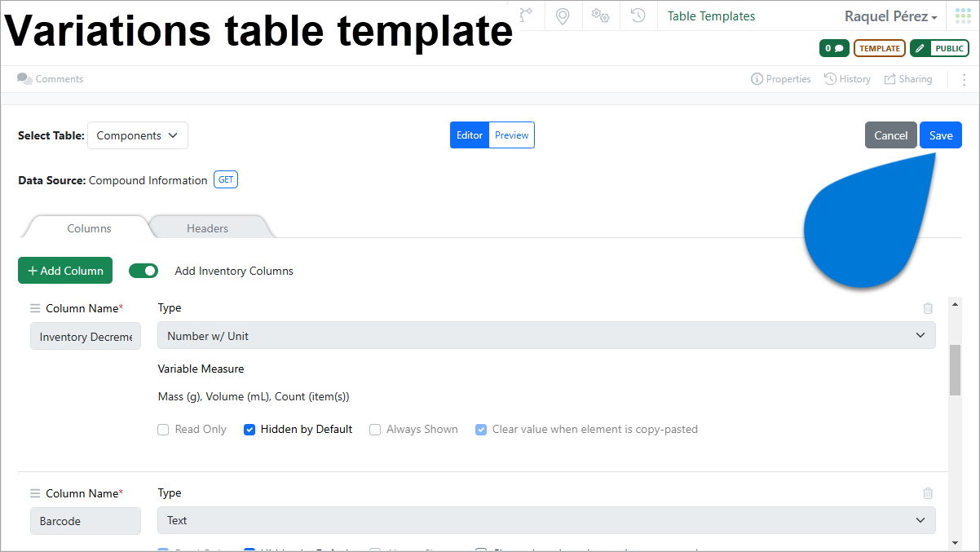Save the variations table template

pyautogui.click(x=940, y=135)
